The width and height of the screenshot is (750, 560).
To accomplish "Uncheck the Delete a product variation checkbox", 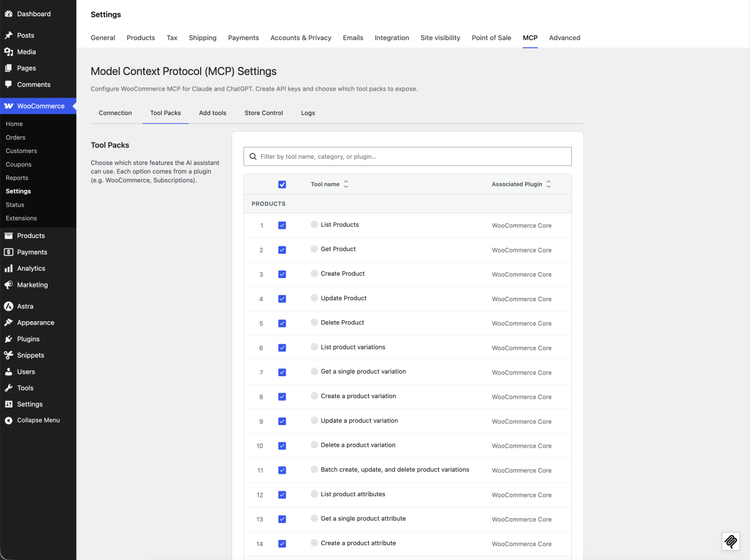I will tap(282, 446).
